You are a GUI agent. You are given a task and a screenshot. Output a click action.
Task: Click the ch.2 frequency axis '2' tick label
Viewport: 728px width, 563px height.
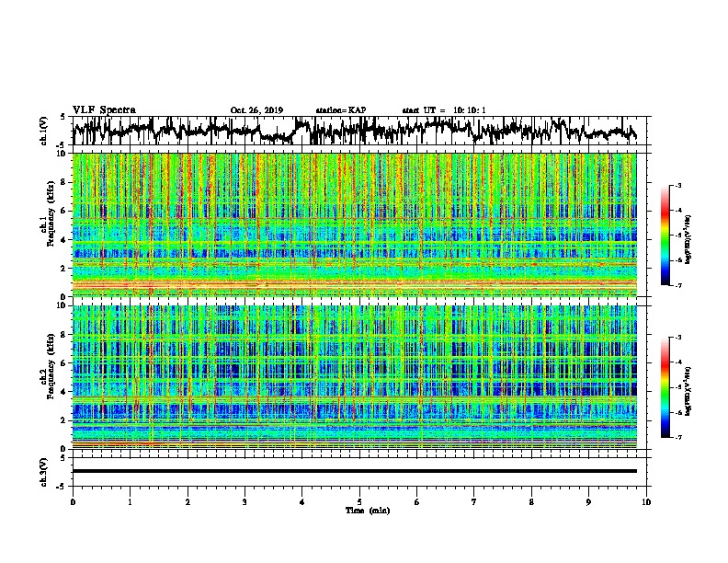point(64,420)
